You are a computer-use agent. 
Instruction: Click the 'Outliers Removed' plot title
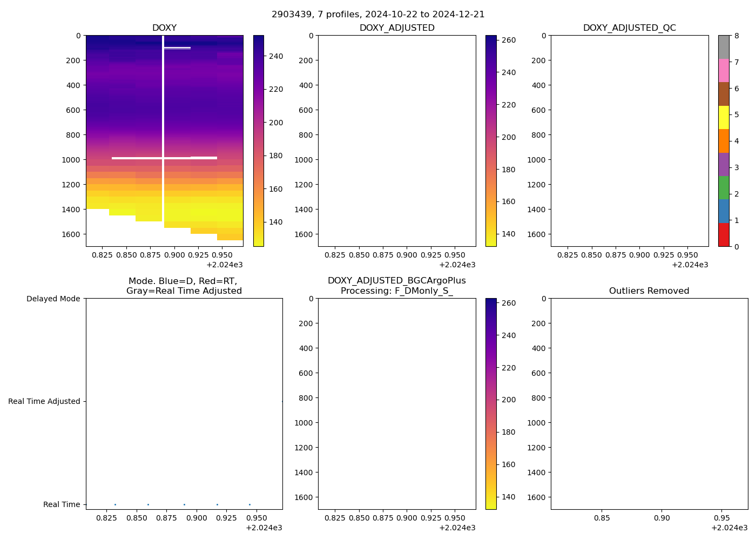coord(649,291)
